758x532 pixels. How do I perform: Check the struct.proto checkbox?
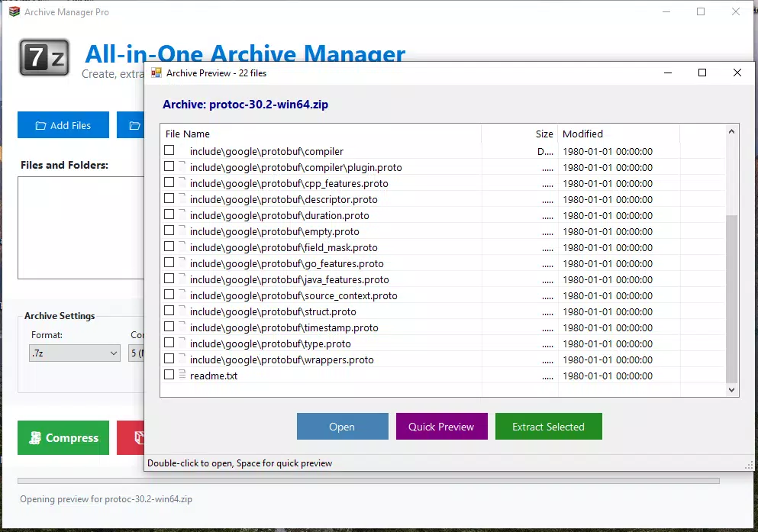point(169,310)
